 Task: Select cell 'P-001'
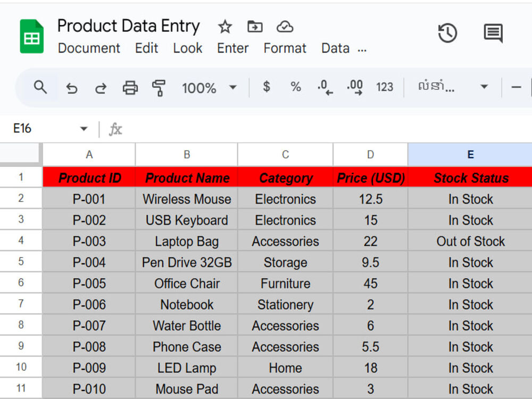pyautogui.click(x=89, y=199)
